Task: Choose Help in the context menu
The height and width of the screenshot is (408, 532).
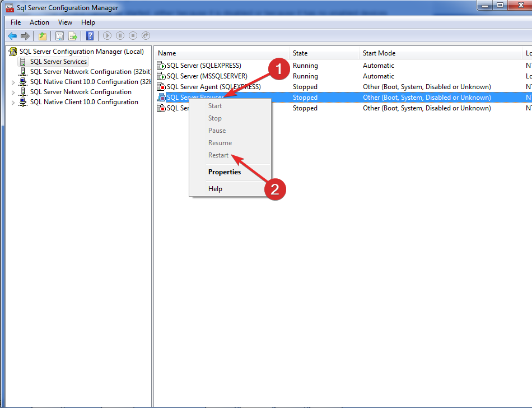Action: tap(215, 189)
